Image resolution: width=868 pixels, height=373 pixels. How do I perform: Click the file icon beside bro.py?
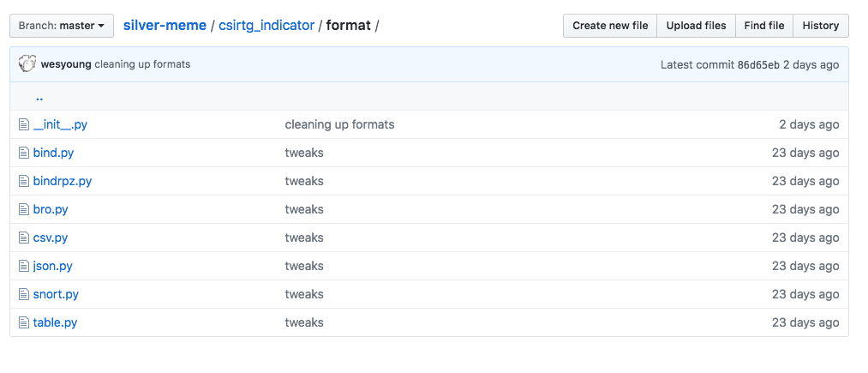pos(23,209)
